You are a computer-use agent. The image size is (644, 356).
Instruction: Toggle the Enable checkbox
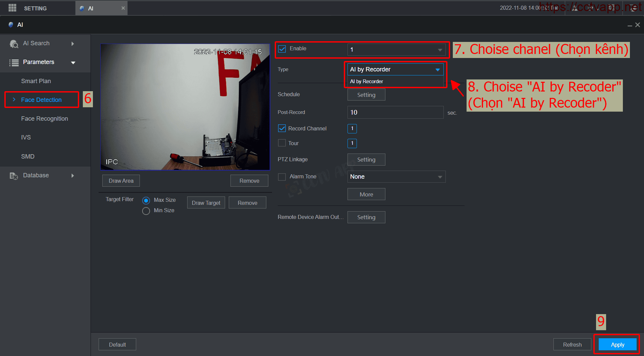click(282, 49)
